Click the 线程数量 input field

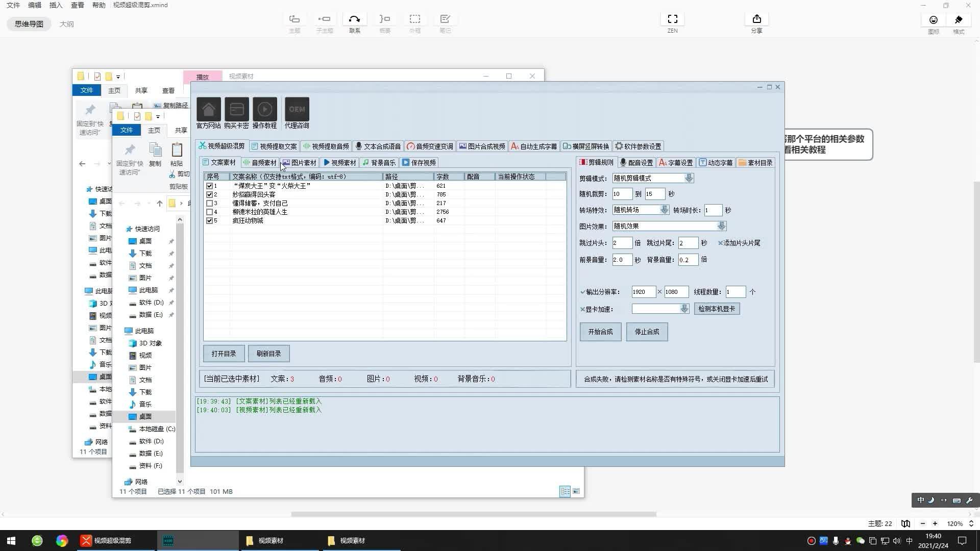(736, 292)
